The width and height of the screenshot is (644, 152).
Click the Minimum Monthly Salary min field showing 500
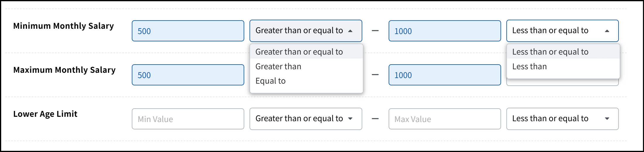pyautogui.click(x=188, y=31)
